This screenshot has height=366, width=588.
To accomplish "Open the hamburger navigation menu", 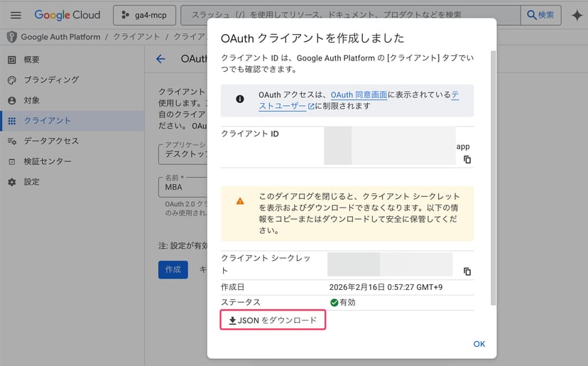I will 16,15.
